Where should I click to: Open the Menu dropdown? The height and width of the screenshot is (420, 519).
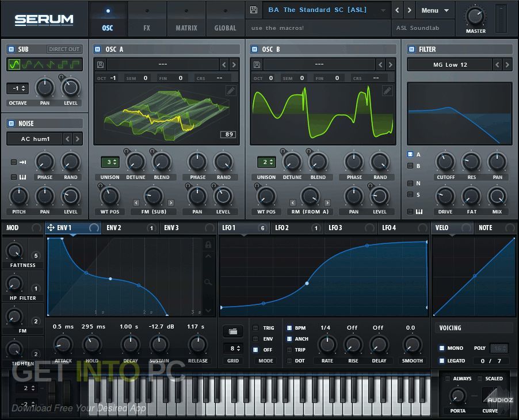[434, 10]
